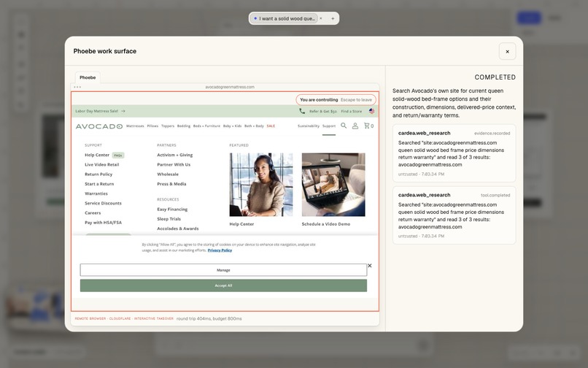Click Partner With Us link

(174, 164)
